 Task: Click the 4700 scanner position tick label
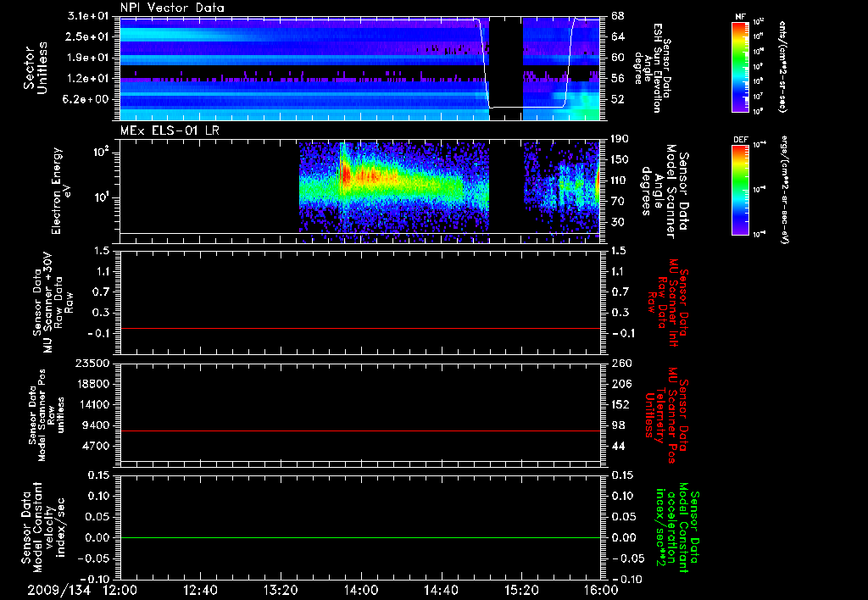point(97,446)
